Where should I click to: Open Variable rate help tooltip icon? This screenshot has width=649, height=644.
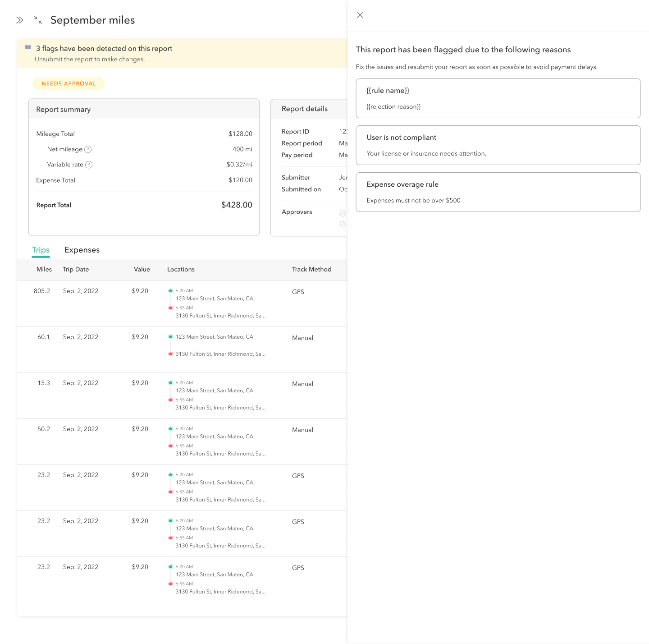click(89, 165)
